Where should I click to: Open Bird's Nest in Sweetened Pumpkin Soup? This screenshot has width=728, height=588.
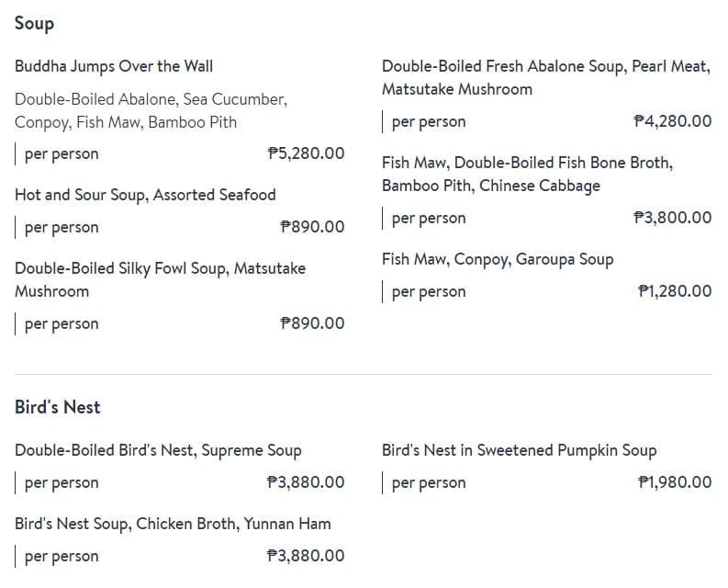click(x=519, y=450)
